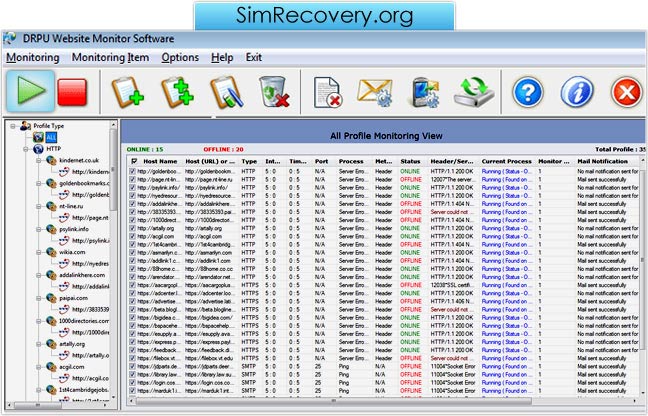Uncheck the http://goldenboo... row checkbox
This screenshot has height=416, width=648.
point(132,171)
